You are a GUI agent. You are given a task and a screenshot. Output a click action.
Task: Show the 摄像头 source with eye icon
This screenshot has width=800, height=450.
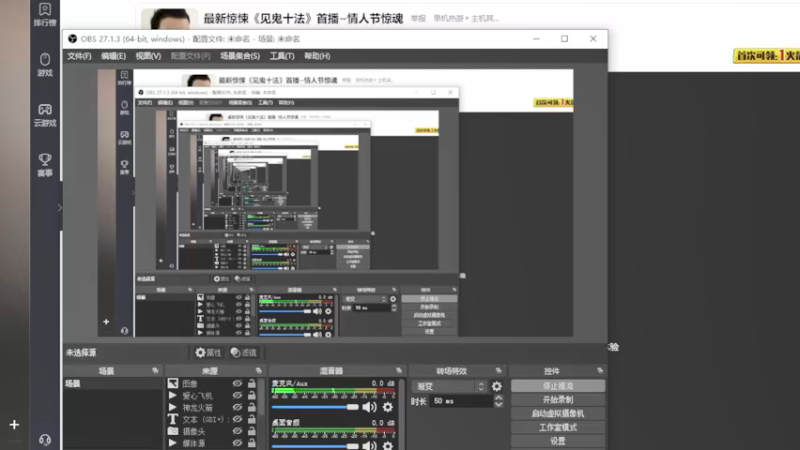click(x=237, y=431)
